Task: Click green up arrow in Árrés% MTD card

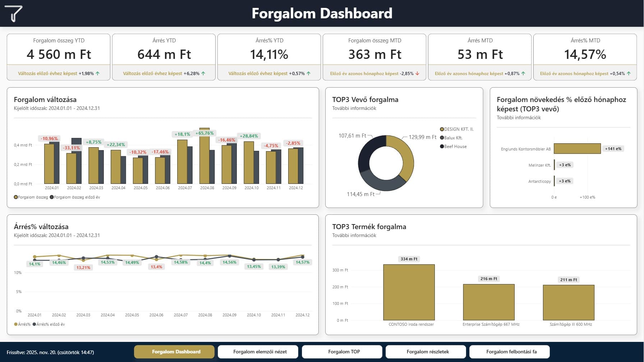Action: [x=629, y=73]
